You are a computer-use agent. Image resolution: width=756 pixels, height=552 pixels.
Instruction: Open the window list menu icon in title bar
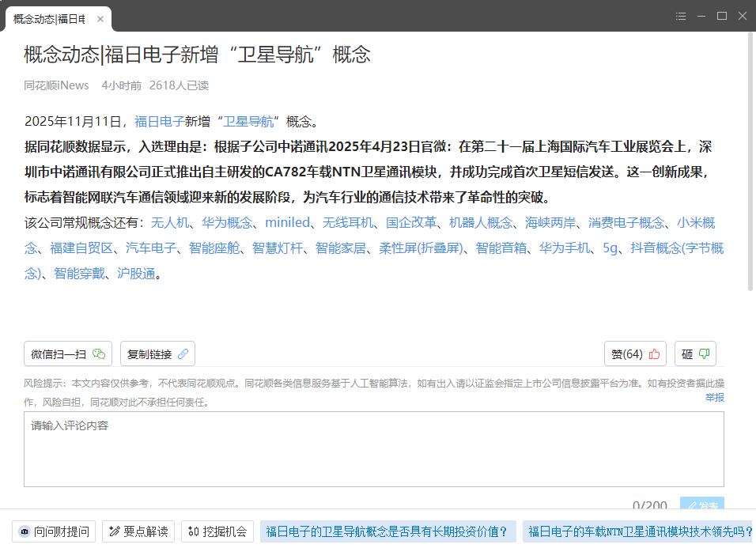click(681, 16)
